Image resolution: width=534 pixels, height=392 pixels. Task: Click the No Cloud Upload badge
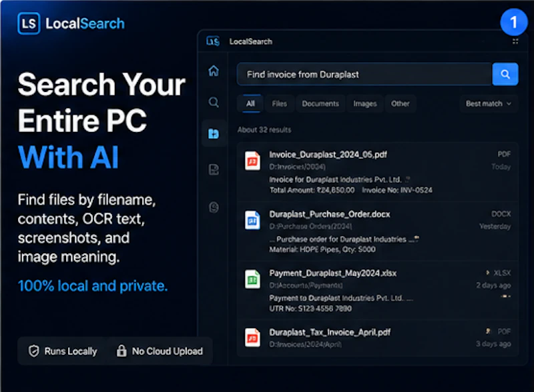click(160, 351)
